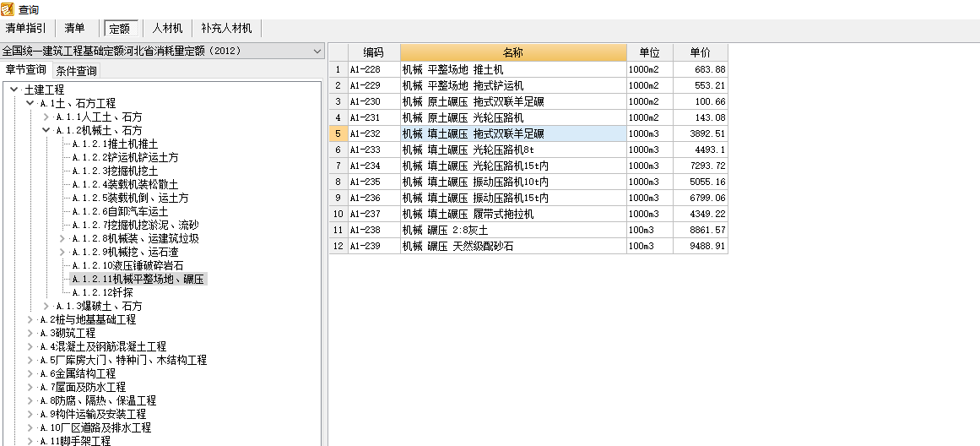980x446 pixels.
Task: Click the name 机械 填土碾压 振动压路机15t内
Action: pyautogui.click(x=475, y=198)
